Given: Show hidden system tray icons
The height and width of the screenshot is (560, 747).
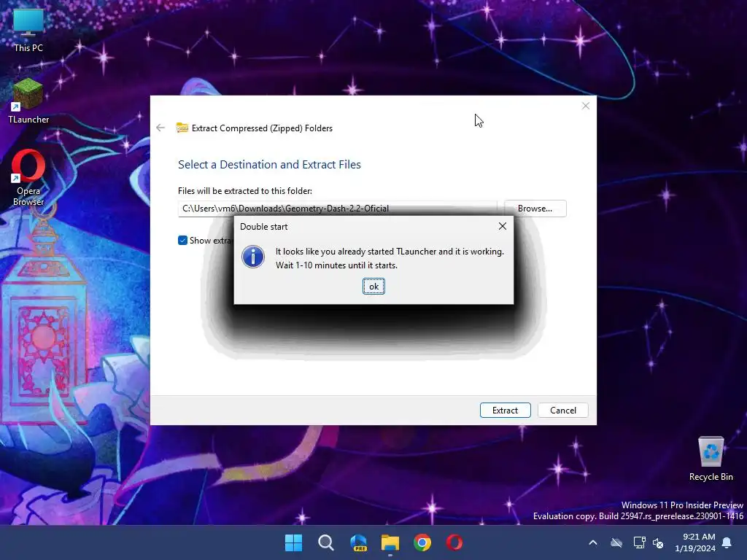Looking at the screenshot, I should [593, 542].
